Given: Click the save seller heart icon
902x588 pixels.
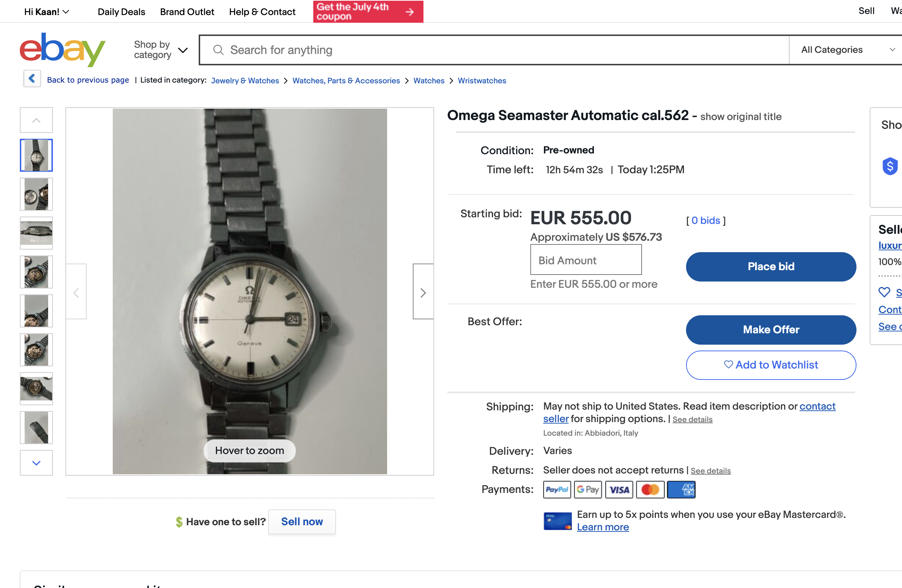Looking at the screenshot, I should tap(884, 292).
